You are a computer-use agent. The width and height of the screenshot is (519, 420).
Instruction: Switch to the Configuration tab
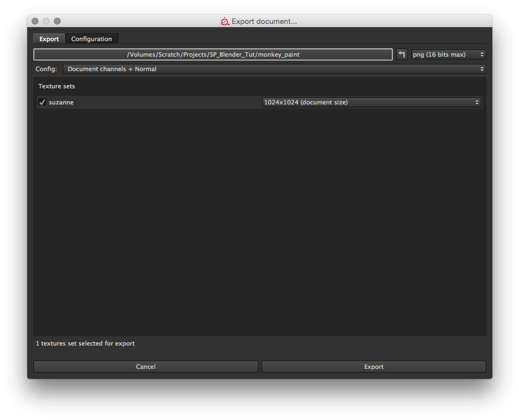click(x=91, y=39)
